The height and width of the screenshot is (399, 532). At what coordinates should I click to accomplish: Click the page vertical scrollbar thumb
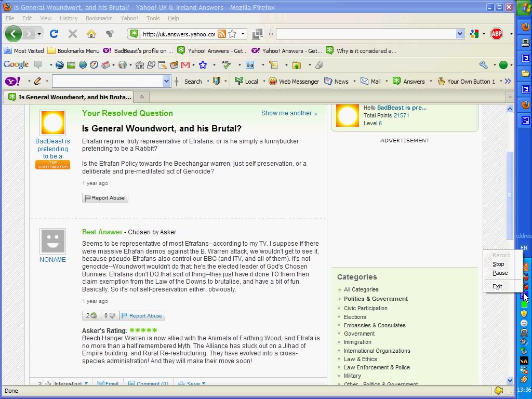[510, 195]
